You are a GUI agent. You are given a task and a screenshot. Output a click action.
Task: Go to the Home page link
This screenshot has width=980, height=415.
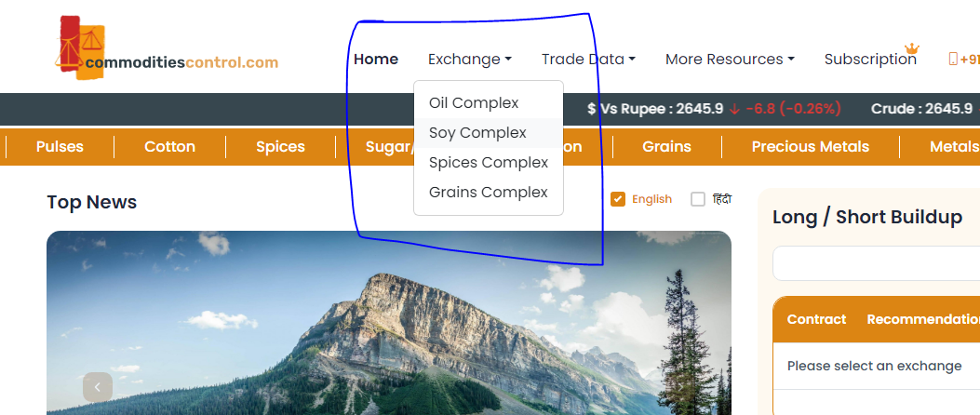[x=376, y=60]
